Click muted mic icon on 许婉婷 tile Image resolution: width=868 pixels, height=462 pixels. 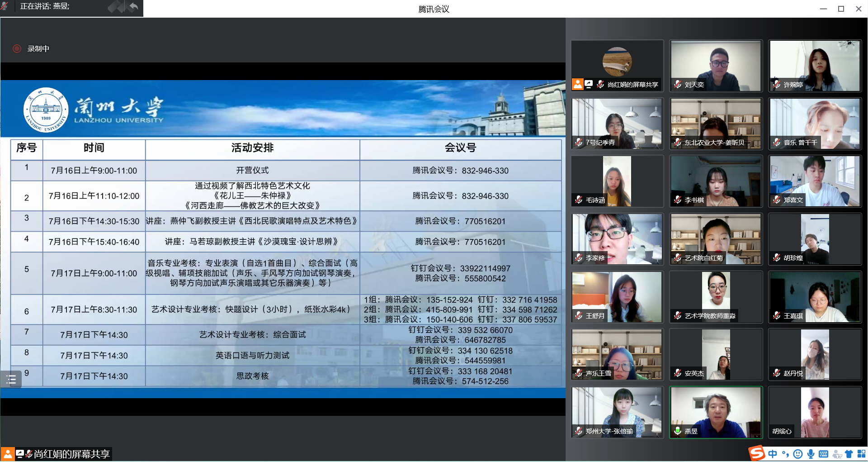(x=776, y=84)
